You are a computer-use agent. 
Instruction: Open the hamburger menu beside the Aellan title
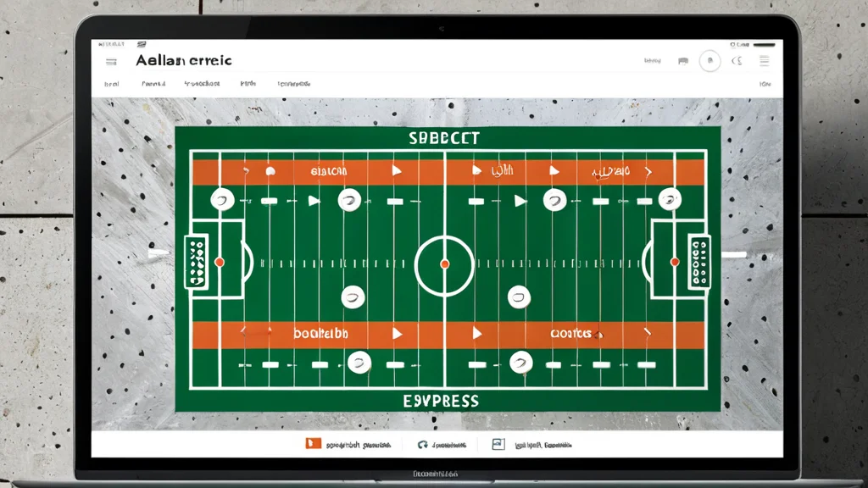coord(111,62)
